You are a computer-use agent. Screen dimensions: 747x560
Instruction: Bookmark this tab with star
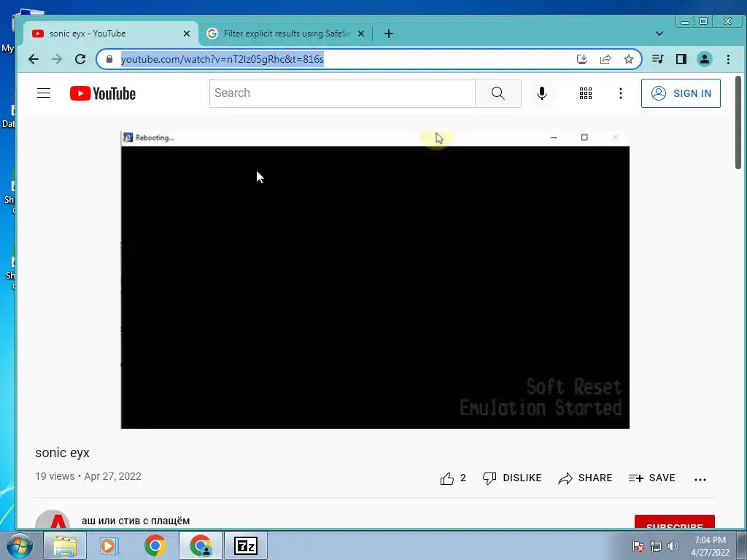click(629, 59)
